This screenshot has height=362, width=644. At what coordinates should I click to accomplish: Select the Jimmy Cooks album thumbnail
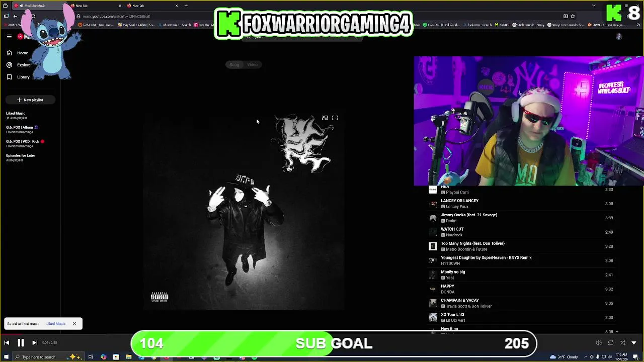coord(433,218)
